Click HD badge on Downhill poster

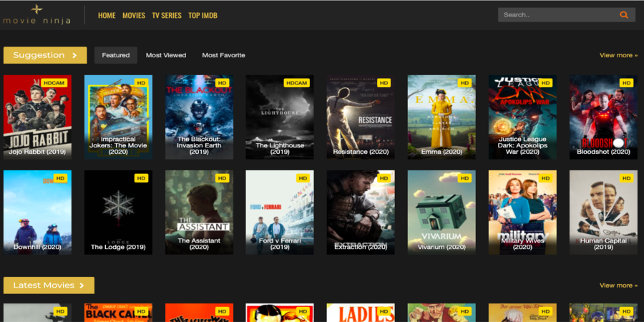pos(60,178)
